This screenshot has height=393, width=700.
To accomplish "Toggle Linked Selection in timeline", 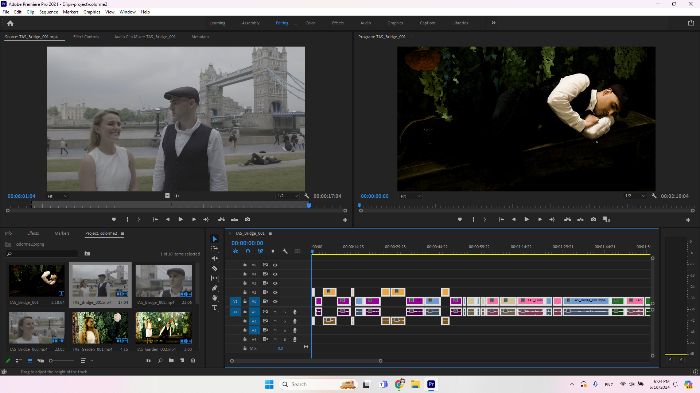I will (x=260, y=251).
